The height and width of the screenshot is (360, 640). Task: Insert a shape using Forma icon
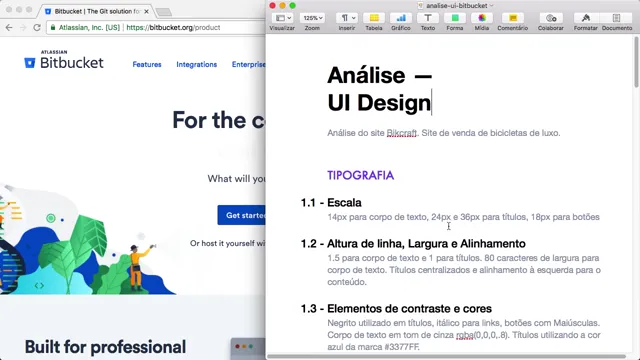(455, 18)
